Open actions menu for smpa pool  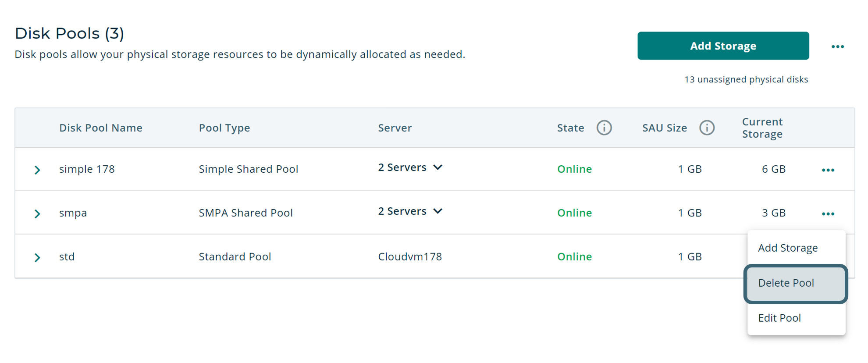(x=828, y=214)
